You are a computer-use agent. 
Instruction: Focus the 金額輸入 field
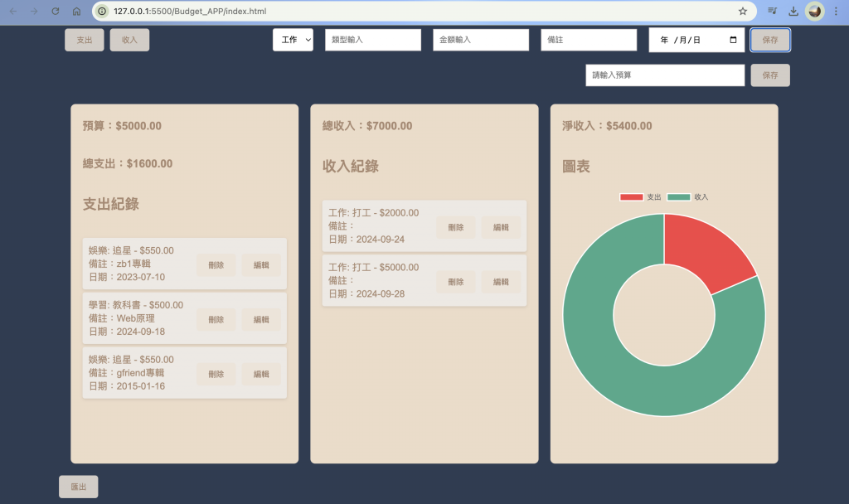pos(481,40)
